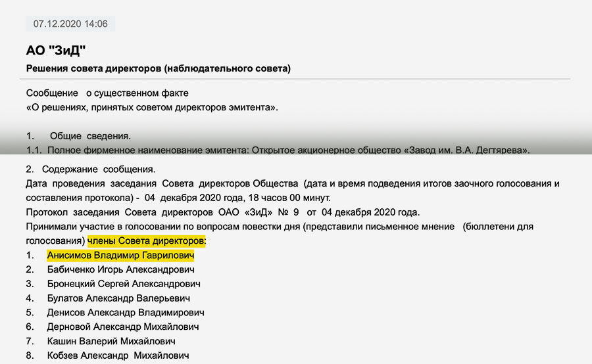Click the "О решениях, принятых советом директоров эмитента" text
Image resolution: width=592 pixels, height=364 pixels.
(x=151, y=106)
